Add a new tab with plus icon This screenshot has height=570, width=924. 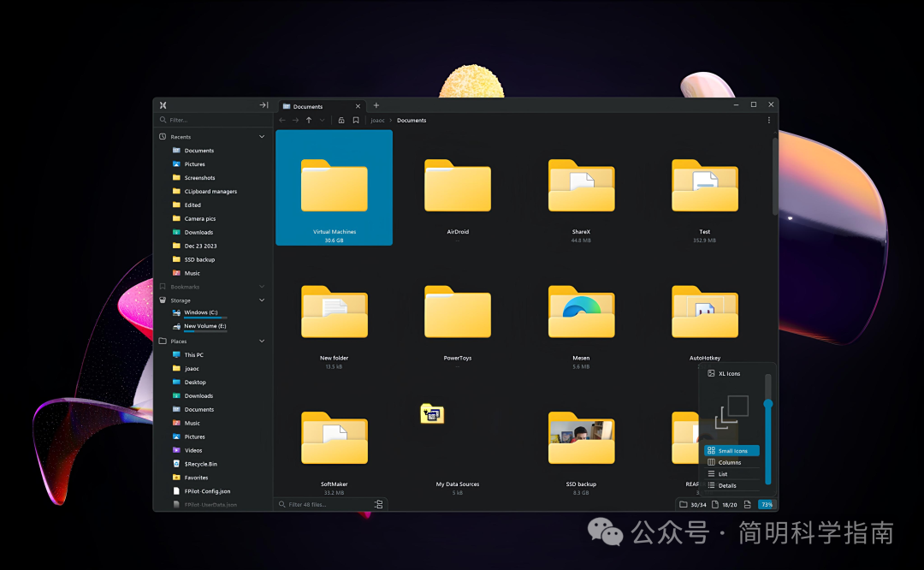pyautogui.click(x=376, y=105)
